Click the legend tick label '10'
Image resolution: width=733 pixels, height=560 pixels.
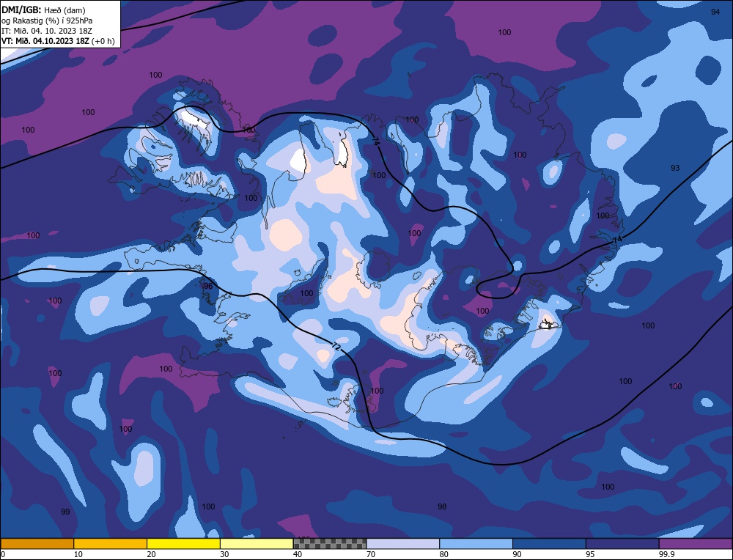[x=78, y=554]
